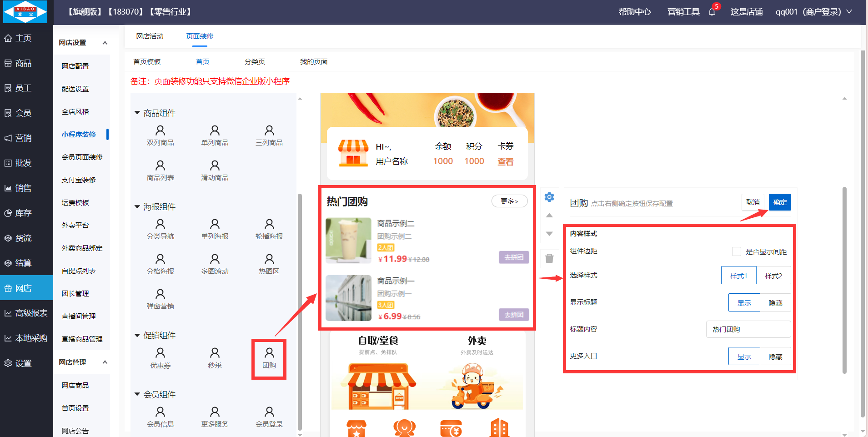This screenshot has width=868, height=437.
Task: Click the 取消 cancel button
Action: pyautogui.click(x=753, y=202)
